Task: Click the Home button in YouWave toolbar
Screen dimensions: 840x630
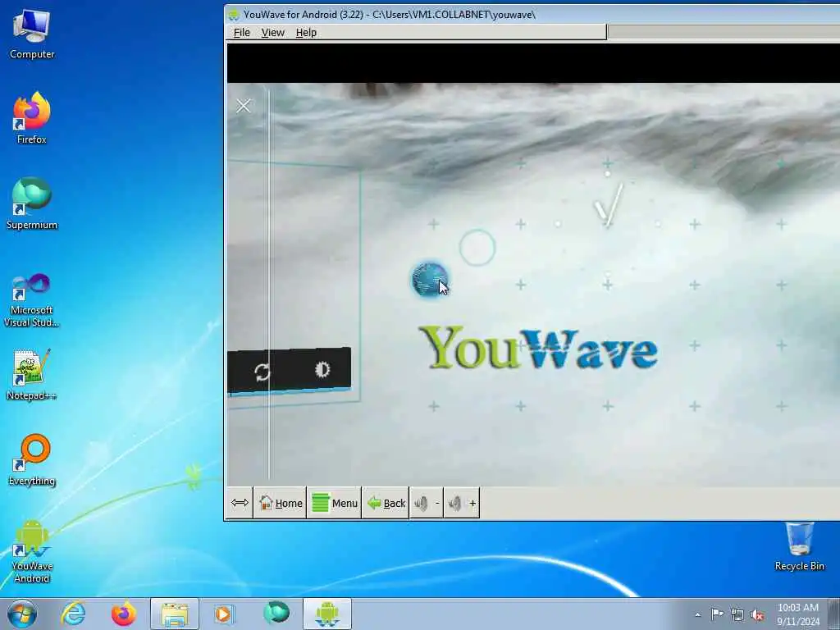Action: coord(281,503)
